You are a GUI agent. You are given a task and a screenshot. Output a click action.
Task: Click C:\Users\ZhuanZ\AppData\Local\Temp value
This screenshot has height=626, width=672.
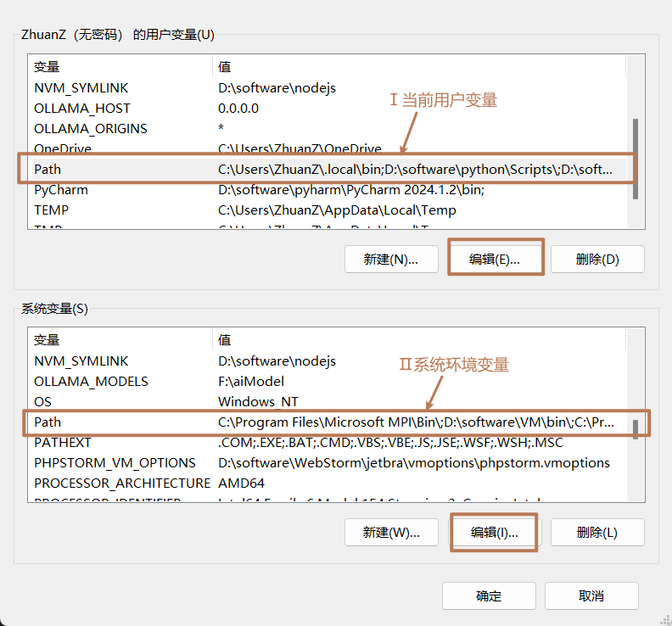pyautogui.click(x=338, y=210)
